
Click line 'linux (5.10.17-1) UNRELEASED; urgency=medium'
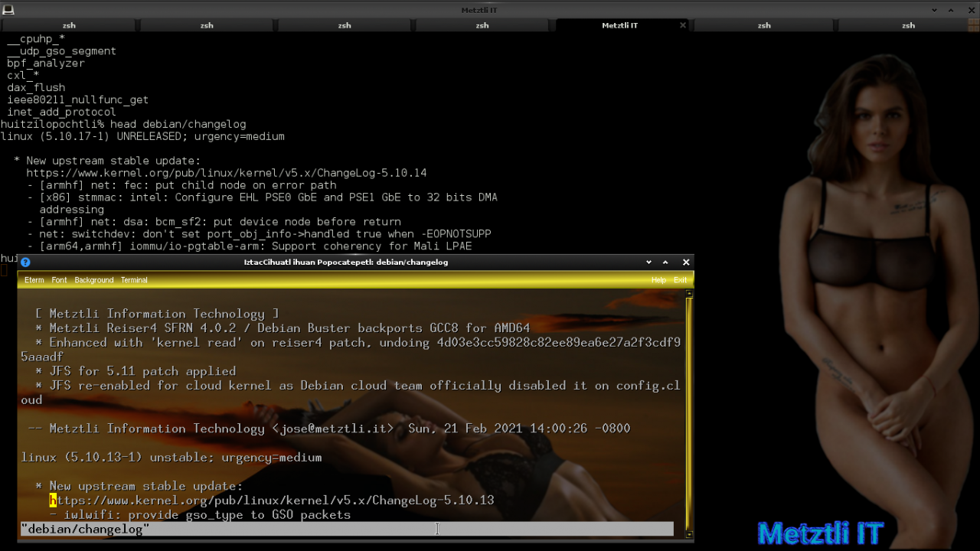tap(142, 136)
